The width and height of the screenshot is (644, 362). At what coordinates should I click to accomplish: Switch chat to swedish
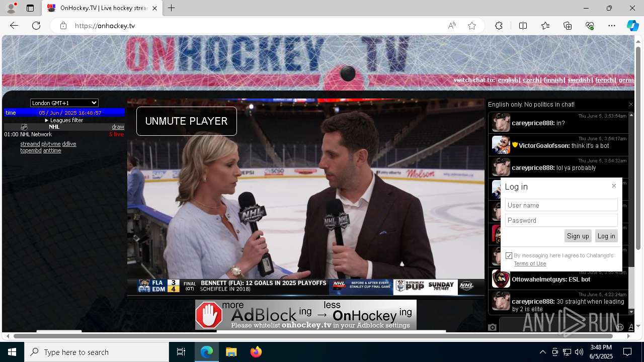579,80
